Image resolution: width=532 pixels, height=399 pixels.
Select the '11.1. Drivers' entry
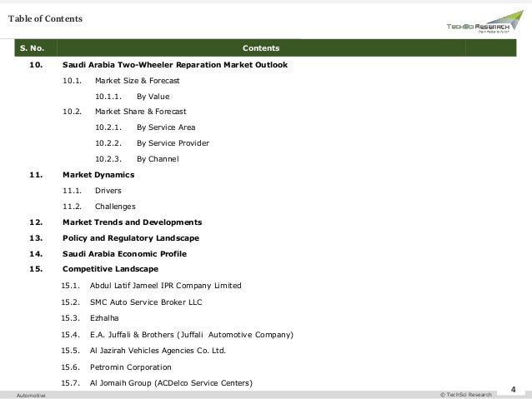[92, 191]
